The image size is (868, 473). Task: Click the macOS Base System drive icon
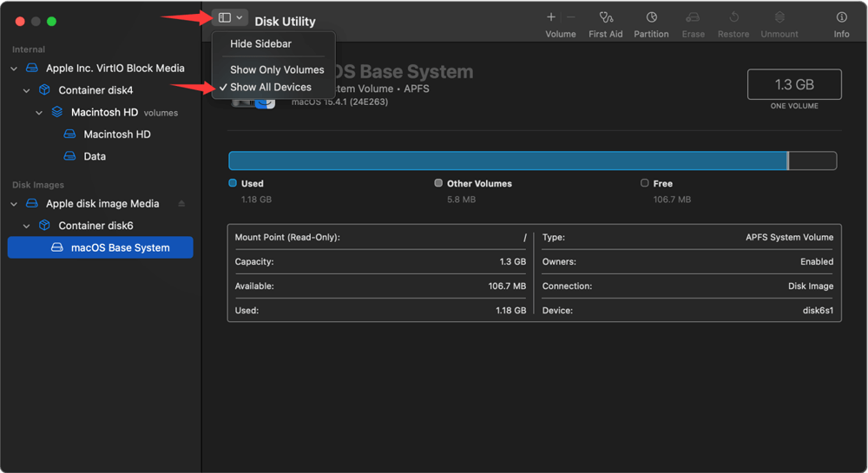57,247
